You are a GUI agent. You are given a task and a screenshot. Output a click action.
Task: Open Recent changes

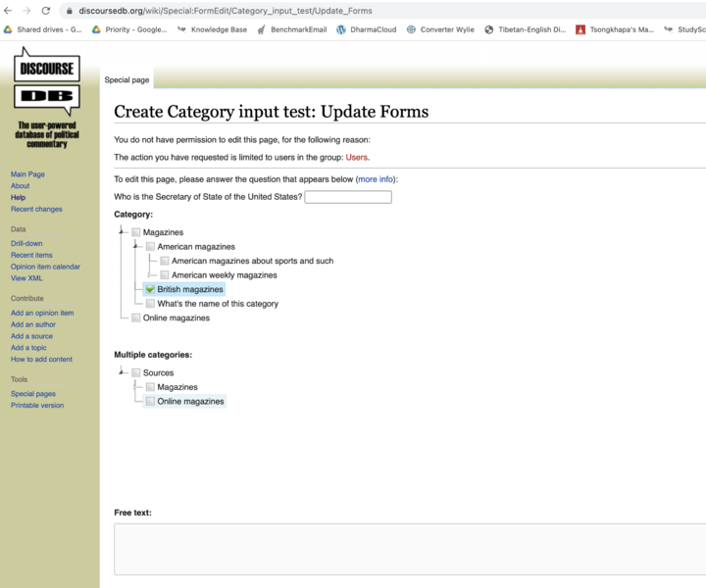36,209
